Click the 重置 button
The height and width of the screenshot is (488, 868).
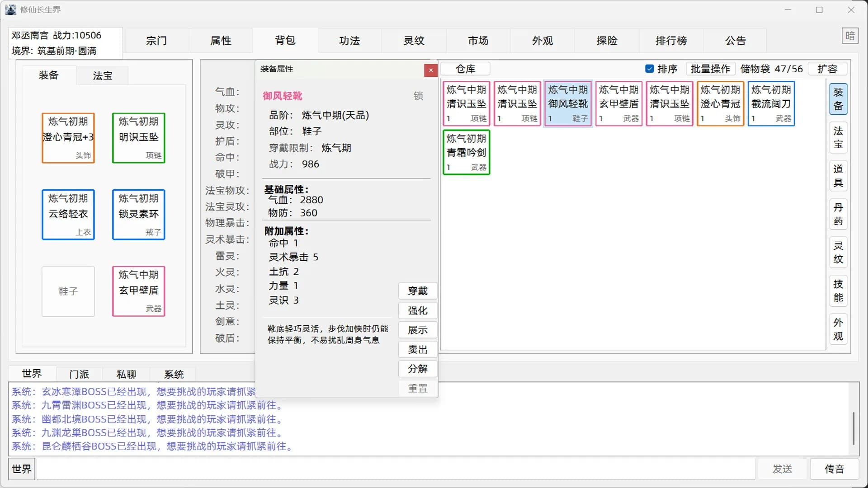pos(418,388)
